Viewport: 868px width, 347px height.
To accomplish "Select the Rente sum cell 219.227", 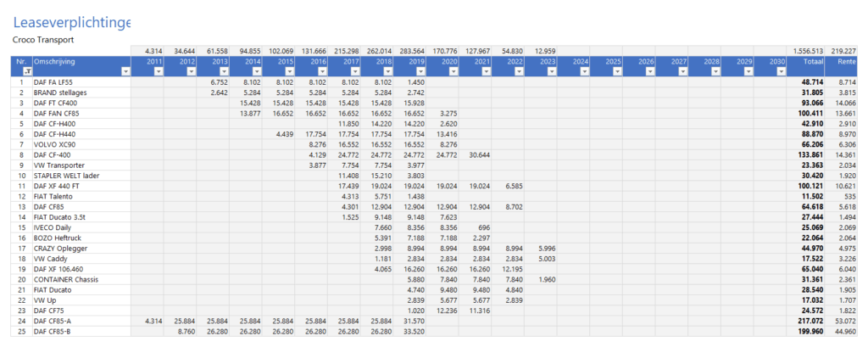I will point(849,52).
